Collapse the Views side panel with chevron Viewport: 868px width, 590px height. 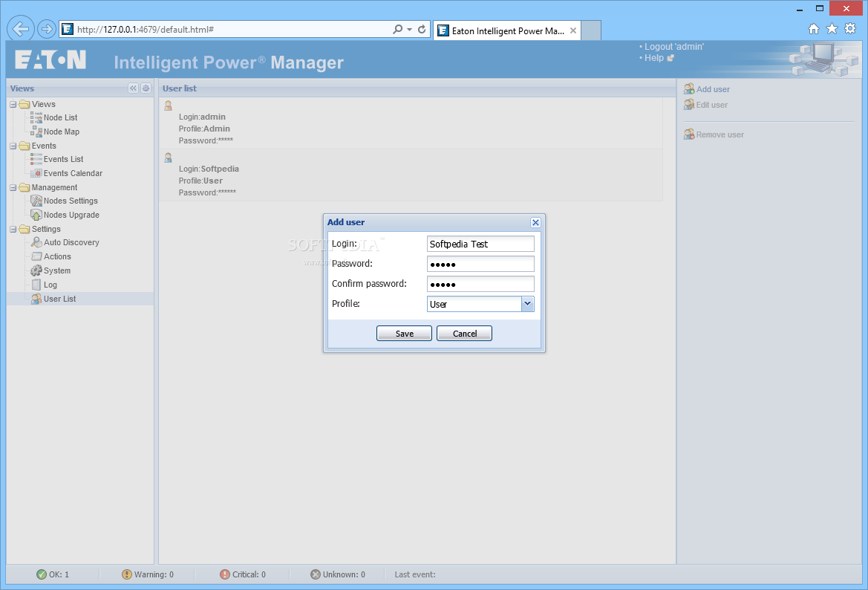pyautogui.click(x=133, y=88)
